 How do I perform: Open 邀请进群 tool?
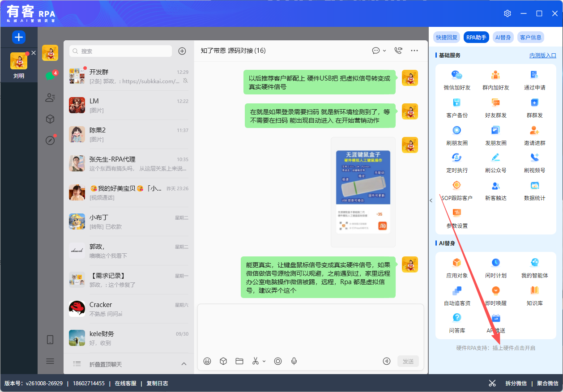(534, 136)
